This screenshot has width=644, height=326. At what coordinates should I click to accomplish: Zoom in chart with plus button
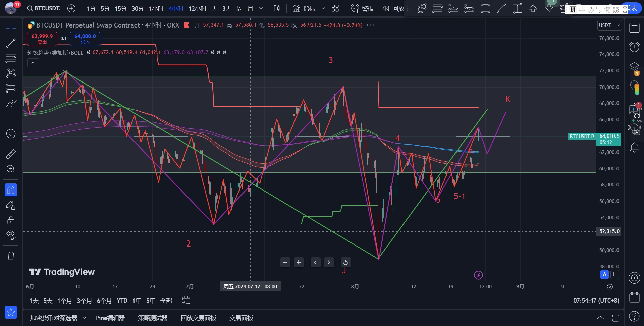(299, 262)
